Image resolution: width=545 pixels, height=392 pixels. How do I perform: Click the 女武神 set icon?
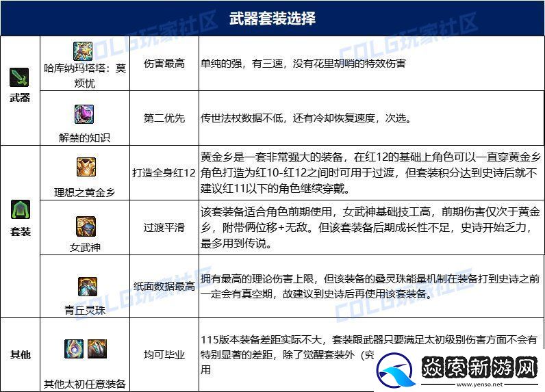pos(86,226)
